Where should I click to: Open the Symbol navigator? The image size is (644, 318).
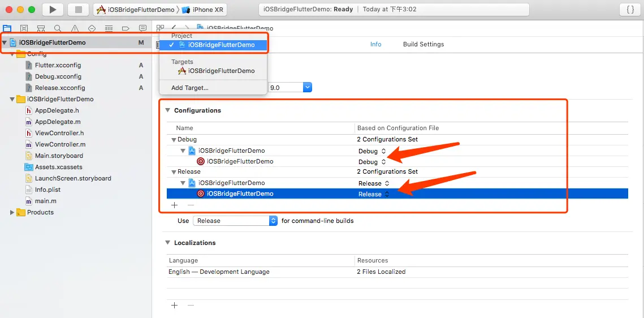pos(41,28)
